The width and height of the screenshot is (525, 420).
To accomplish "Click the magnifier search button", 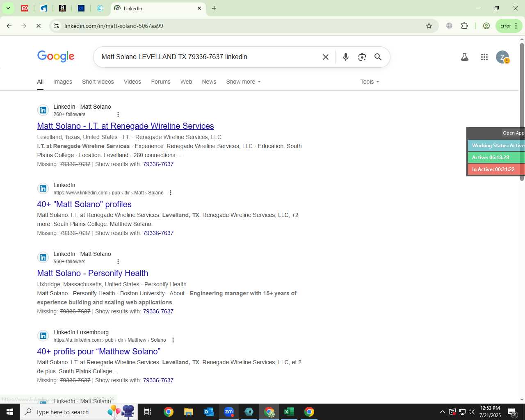I will [378, 57].
